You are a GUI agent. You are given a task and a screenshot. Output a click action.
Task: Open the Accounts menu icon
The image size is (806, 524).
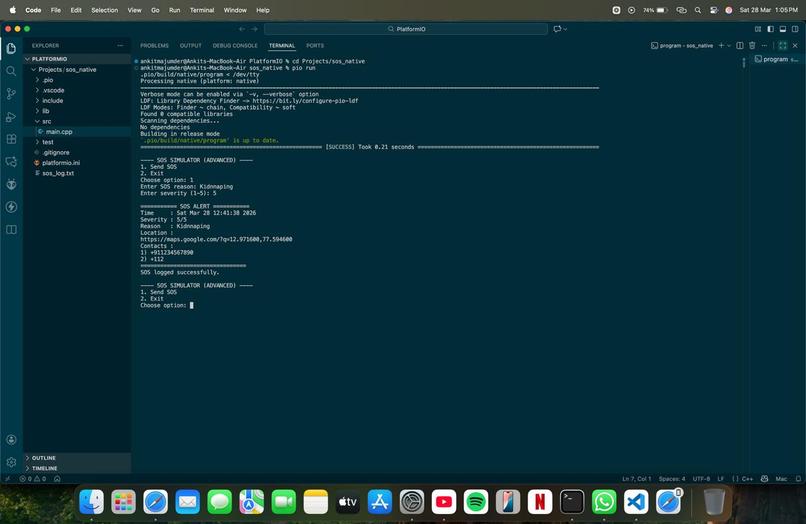click(11, 440)
